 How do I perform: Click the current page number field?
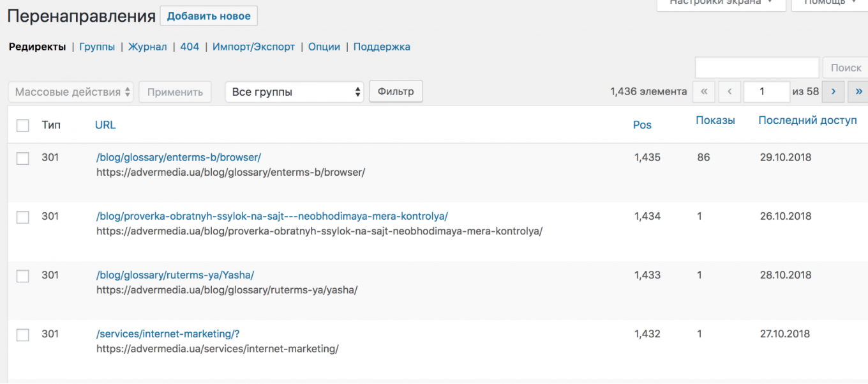pyautogui.click(x=767, y=91)
